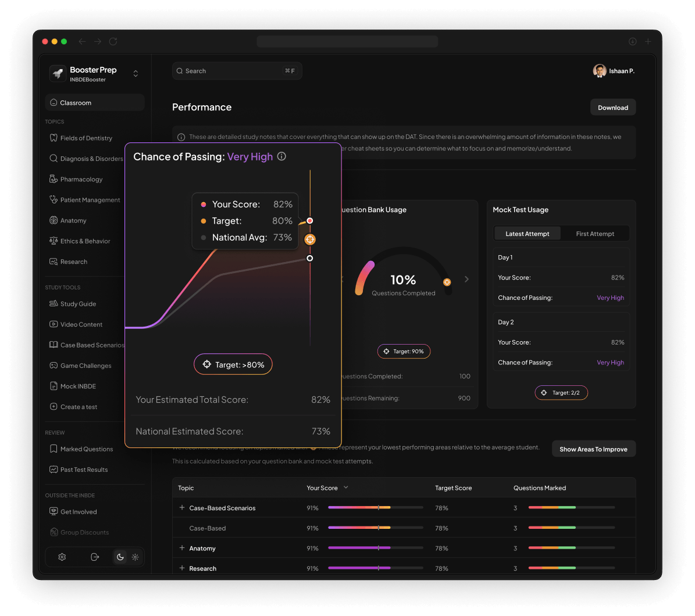Click Day 1 Very High passing chance
695x616 pixels.
tap(610, 298)
